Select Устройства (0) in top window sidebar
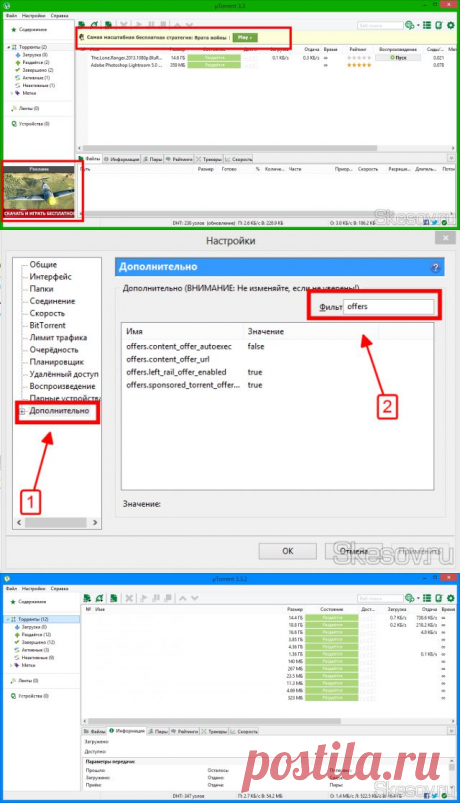 (30, 124)
